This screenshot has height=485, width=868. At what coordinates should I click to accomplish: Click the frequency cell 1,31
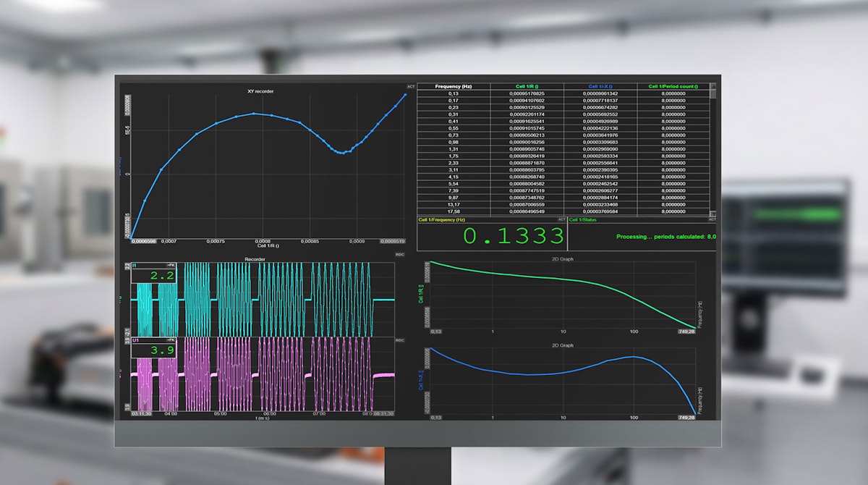coord(454,149)
